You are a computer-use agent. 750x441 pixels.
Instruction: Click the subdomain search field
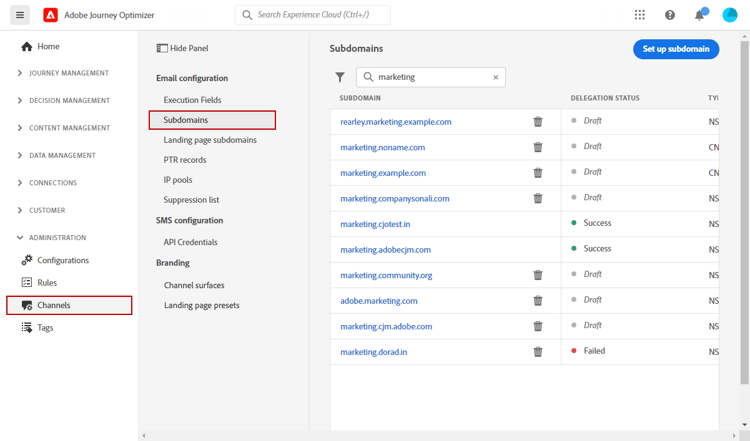[430, 77]
